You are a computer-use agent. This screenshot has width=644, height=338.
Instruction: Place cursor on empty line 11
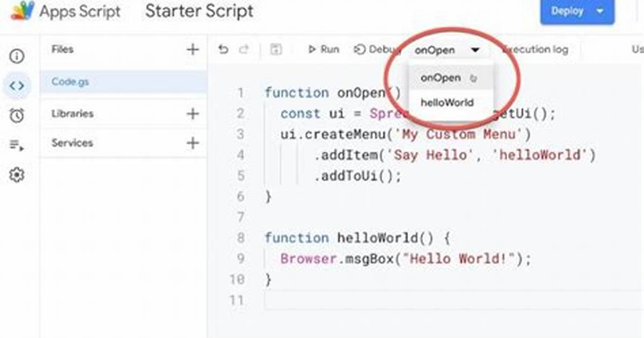(452, 300)
